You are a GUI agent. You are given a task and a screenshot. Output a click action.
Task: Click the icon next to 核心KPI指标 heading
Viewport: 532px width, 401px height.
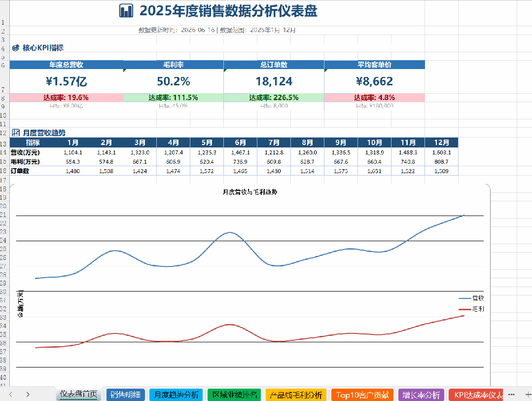(16, 48)
